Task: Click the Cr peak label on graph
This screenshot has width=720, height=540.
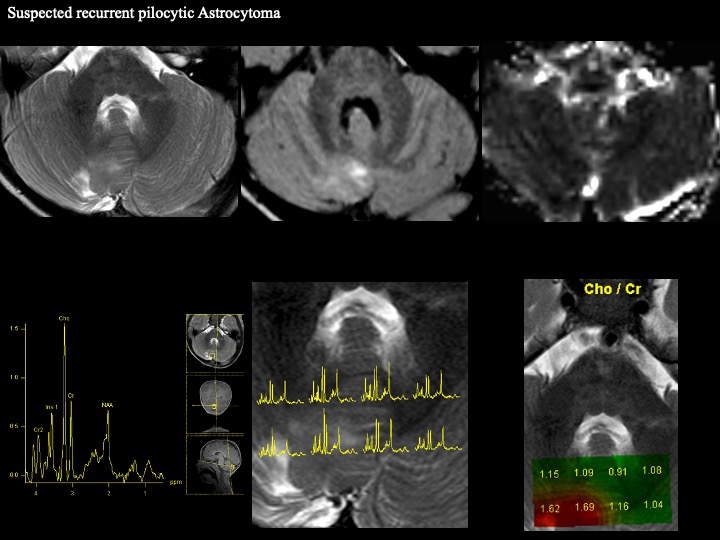Action: pyautogui.click(x=71, y=396)
